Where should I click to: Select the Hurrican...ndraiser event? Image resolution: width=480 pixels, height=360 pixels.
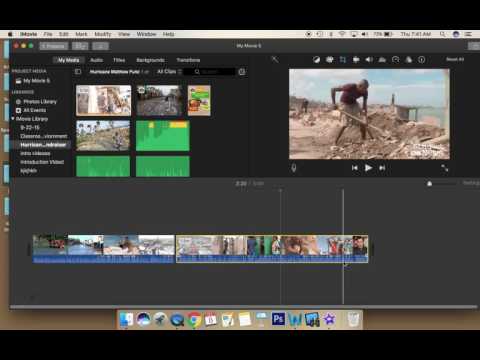click(43, 145)
